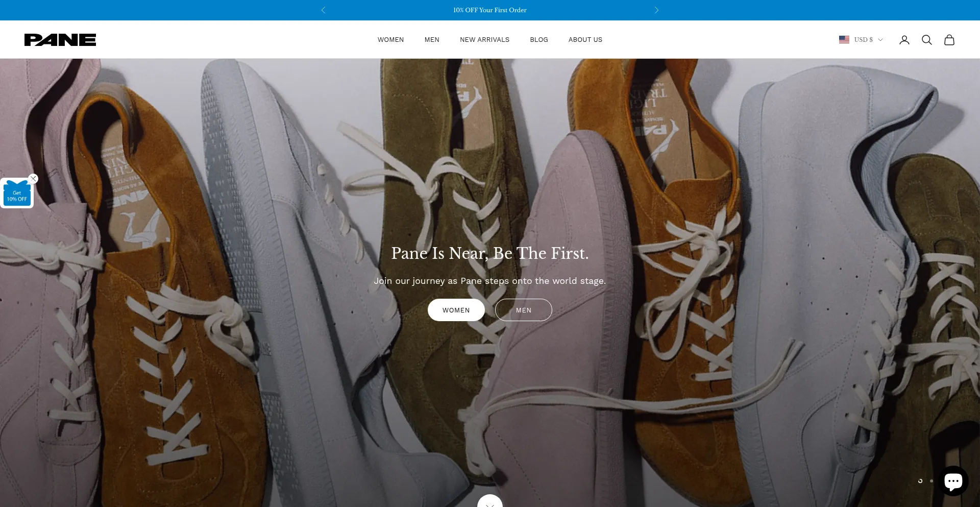Click the scroll-down chevron below the hero

click(489, 502)
